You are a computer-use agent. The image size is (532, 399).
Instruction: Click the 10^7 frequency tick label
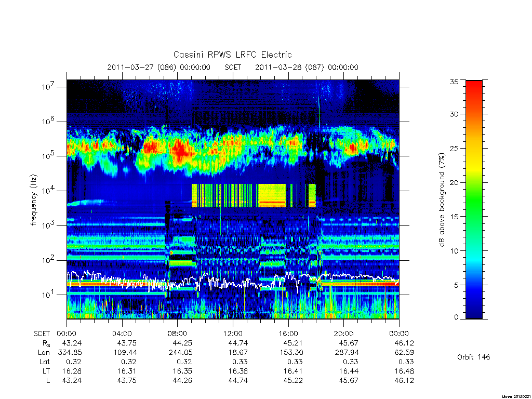click(x=49, y=86)
